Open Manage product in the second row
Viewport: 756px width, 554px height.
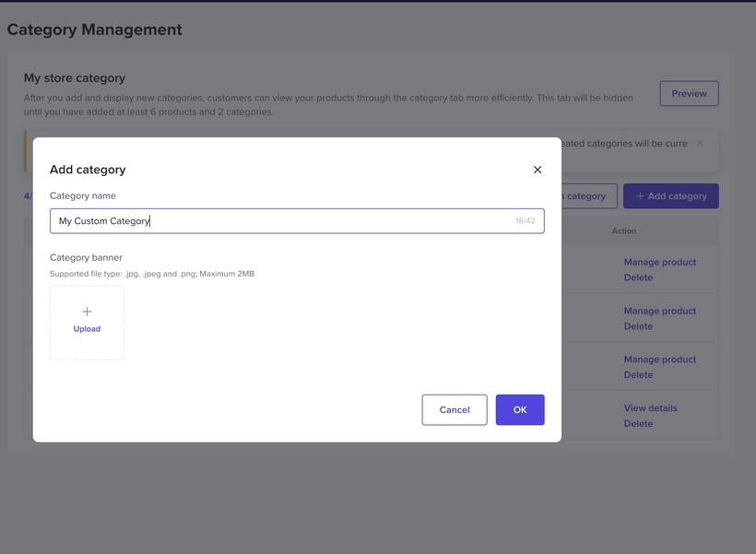pyautogui.click(x=659, y=311)
